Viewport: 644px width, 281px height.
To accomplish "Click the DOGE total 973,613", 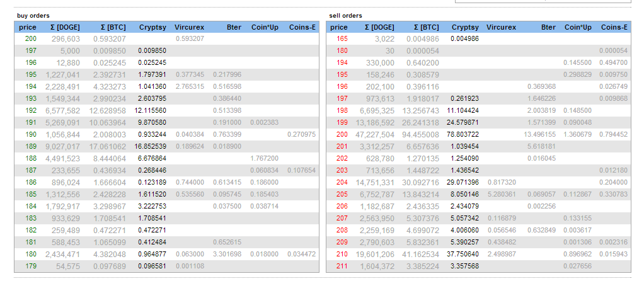I will (380, 99).
